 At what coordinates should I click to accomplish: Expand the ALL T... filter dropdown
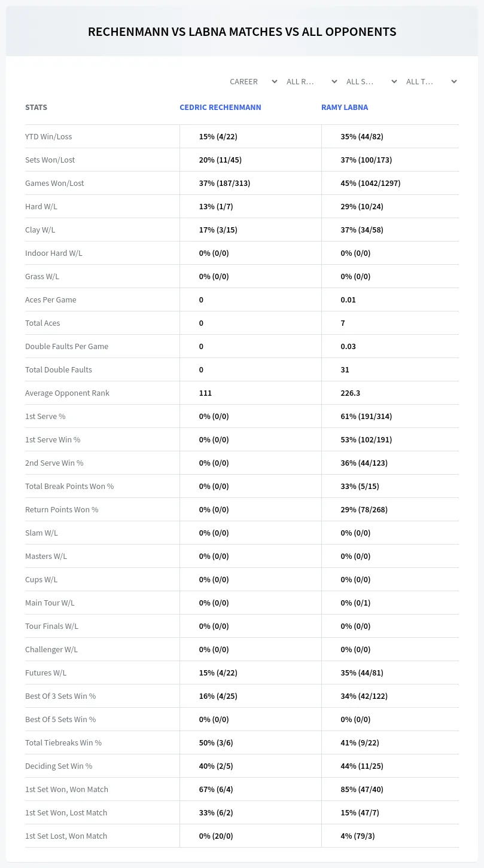(x=431, y=81)
